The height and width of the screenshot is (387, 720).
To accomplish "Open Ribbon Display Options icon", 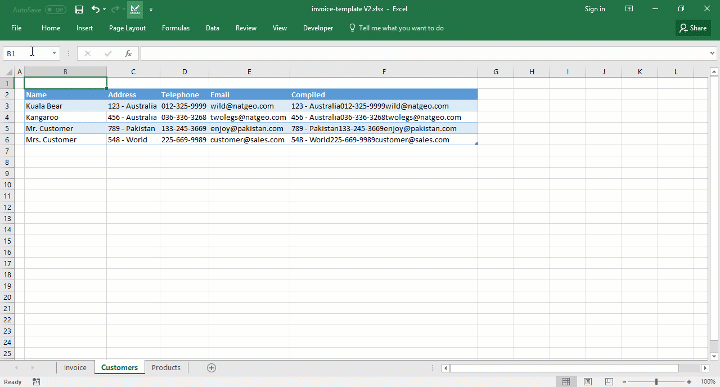I will click(629, 9).
